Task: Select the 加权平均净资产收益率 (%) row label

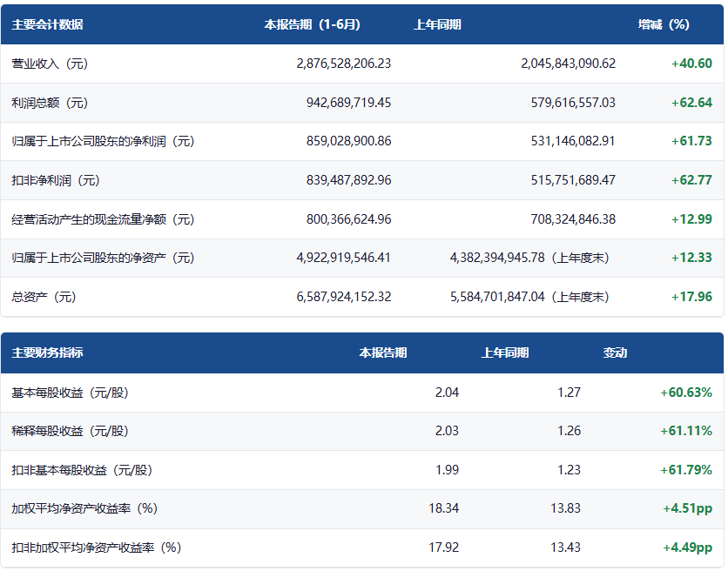Action: pyautogui.click(x=84, y=508)
